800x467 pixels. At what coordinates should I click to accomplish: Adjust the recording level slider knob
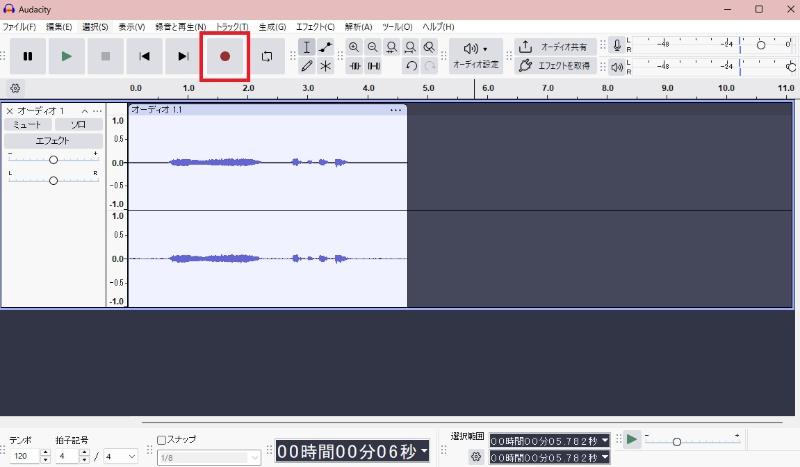pyautogui.click(x=761, y=45)
